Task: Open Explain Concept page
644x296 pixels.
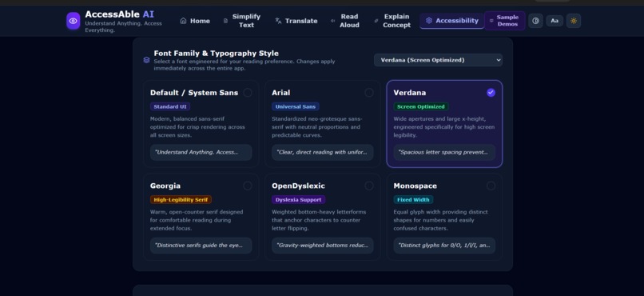Action: [x=392, y=21]
